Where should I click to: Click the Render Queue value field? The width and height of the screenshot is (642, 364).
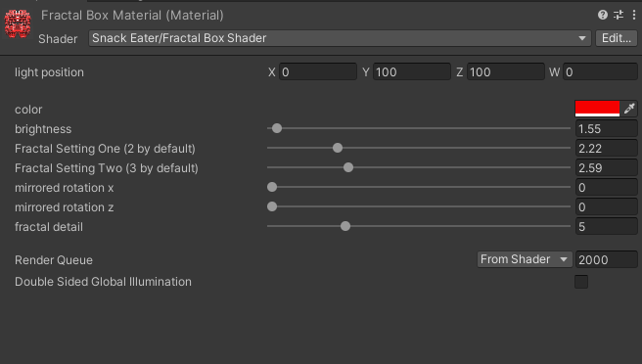click(607, 259)
